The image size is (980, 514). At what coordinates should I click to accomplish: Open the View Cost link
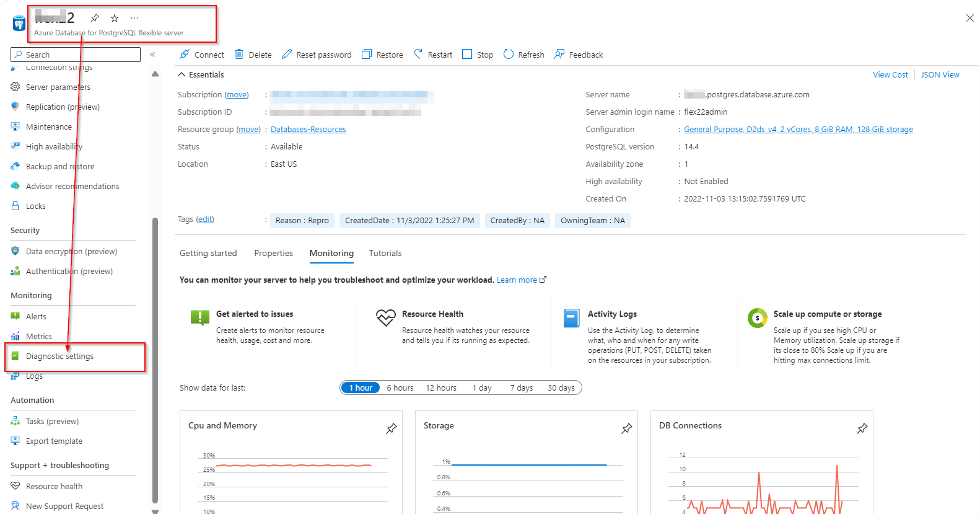coord(890,74)
